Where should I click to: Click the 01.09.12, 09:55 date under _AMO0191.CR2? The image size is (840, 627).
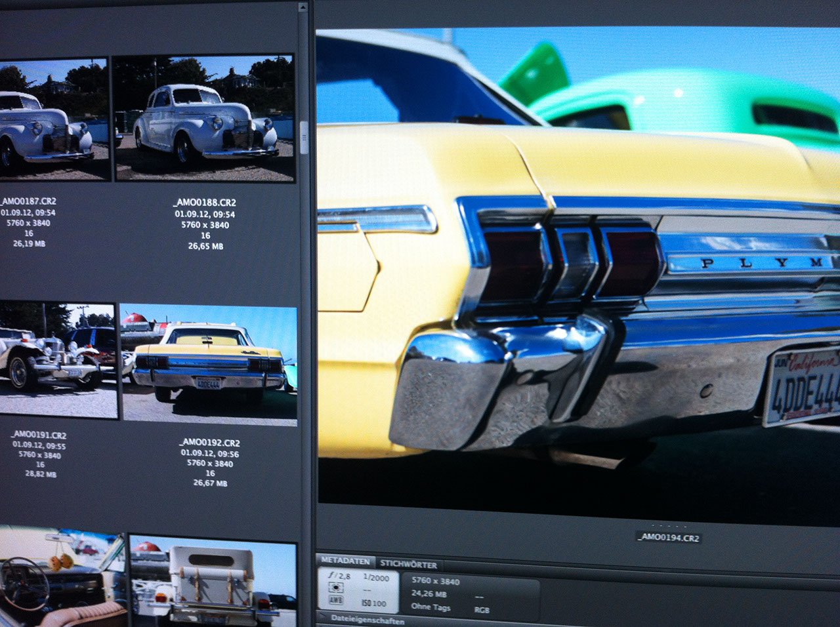click(x=39, y=445)
